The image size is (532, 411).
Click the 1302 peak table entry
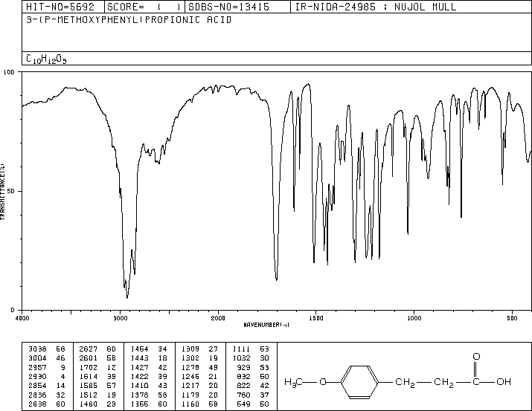tap(199, 358)
